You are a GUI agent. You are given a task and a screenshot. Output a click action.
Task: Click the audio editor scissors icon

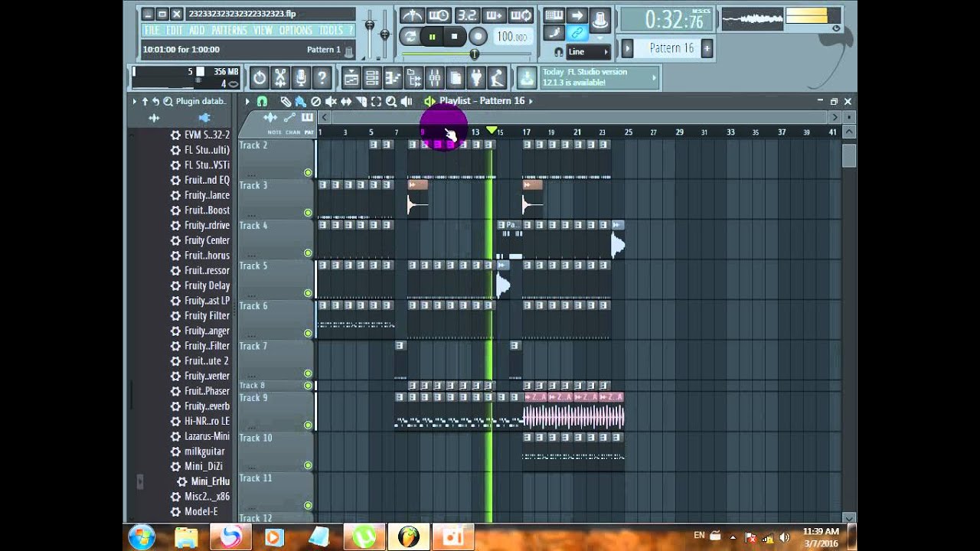point(280,77)
